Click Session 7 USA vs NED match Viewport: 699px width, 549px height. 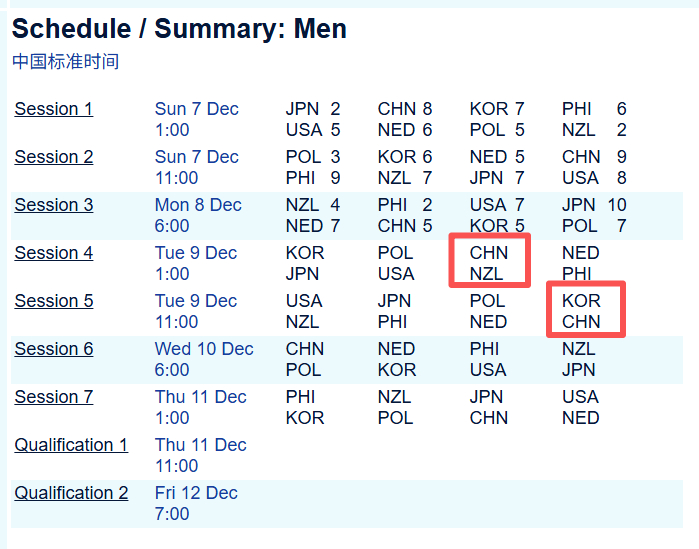tap(581, 407)
